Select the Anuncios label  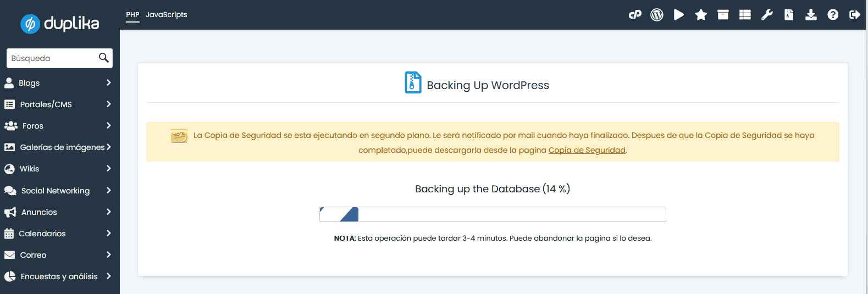(39, 212)
